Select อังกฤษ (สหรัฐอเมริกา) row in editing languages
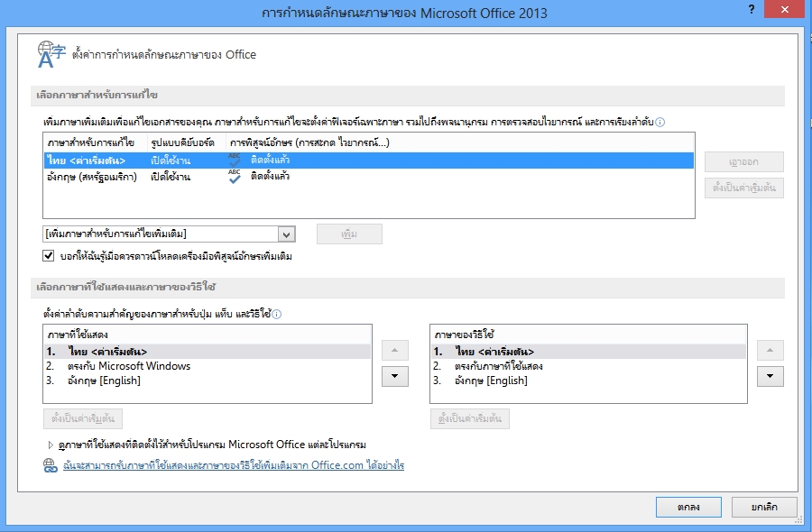812x532 pixels. coord(369,177)
